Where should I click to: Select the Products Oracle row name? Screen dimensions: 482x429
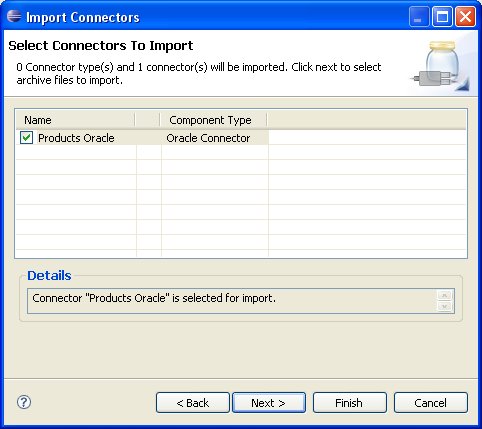pos(76,138)
